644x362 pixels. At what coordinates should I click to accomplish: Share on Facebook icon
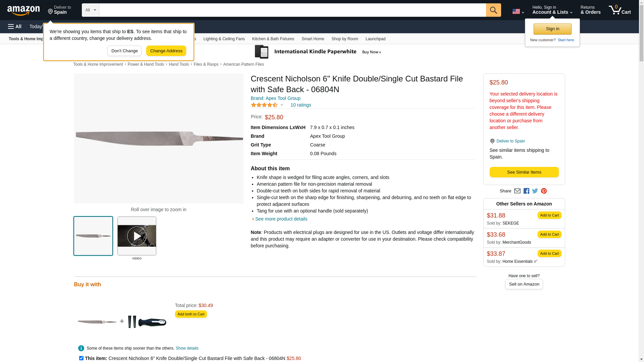pyautogui.click(x=526, y=191)
